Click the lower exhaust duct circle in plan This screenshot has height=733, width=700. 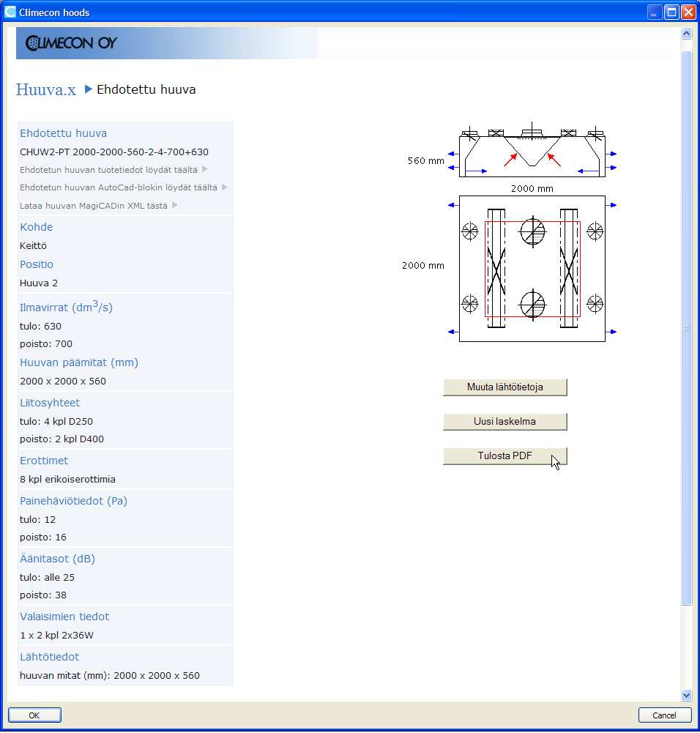533,305
